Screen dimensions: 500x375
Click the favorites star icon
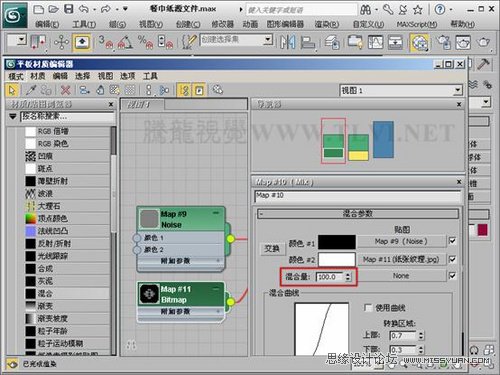[418, 10]
